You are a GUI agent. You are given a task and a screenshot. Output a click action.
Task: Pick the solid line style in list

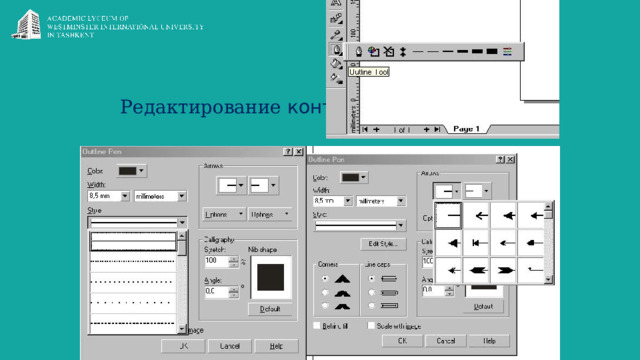point(133,241)
